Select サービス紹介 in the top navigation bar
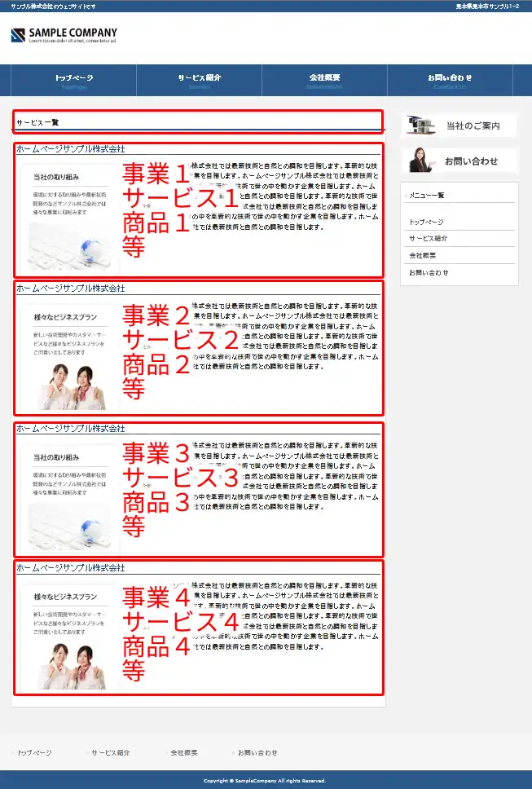The width and height of the screenshot is (532, 789). [199, 80]
